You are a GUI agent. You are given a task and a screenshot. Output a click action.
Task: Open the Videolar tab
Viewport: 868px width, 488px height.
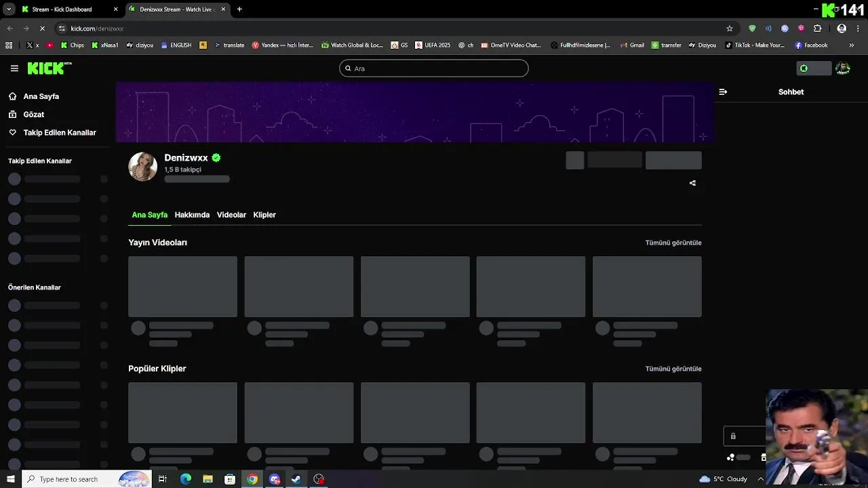231,215
